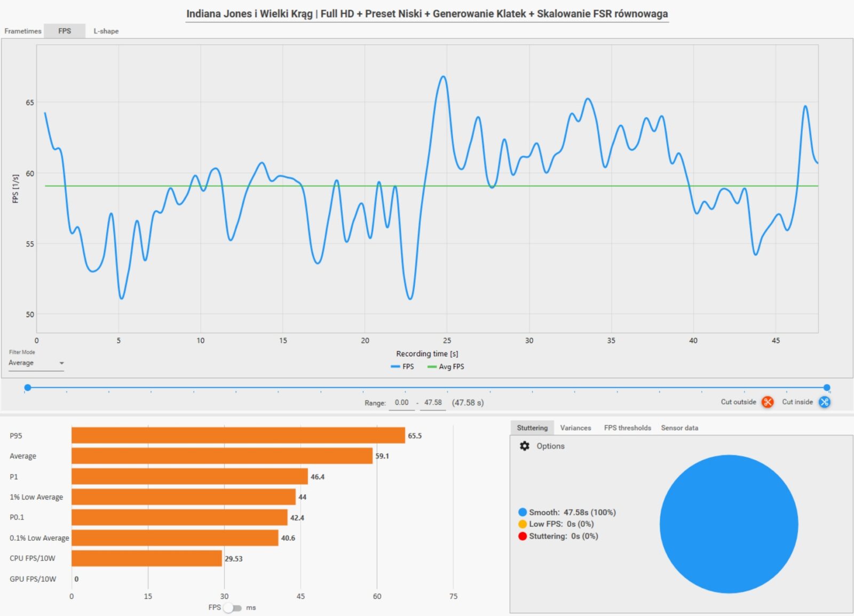Click the range end value 47.58 field
Image resolution: width=854 pixels, height=616 pixels.
click(432, 403)
